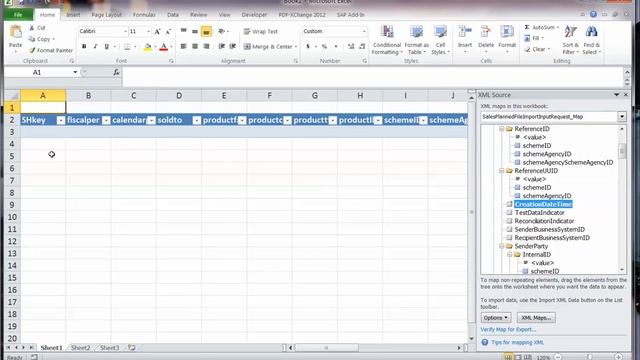This screenshot has height=360, width=640.
Task: Switch to the Data tab
Action: (173, 15)
